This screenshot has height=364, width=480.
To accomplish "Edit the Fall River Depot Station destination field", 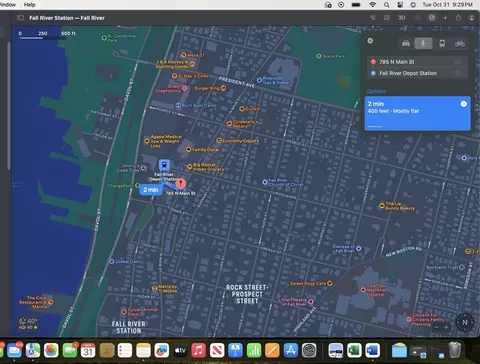I will 418,73.
